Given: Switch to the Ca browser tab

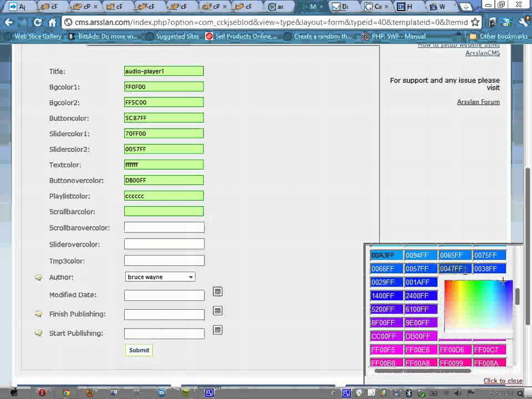Looking at the screenshot, I should (x=376, y=7).
